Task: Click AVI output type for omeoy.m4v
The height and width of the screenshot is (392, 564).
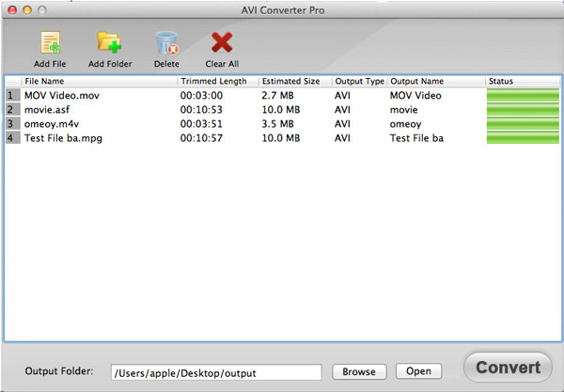Action: pos(342,124)
